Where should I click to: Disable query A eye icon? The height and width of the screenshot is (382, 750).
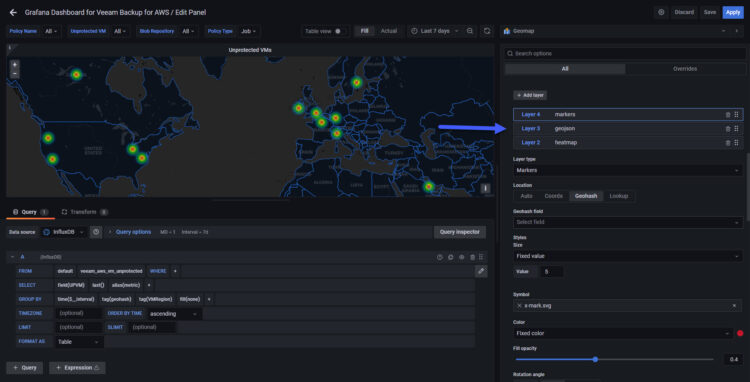point(462,257)
